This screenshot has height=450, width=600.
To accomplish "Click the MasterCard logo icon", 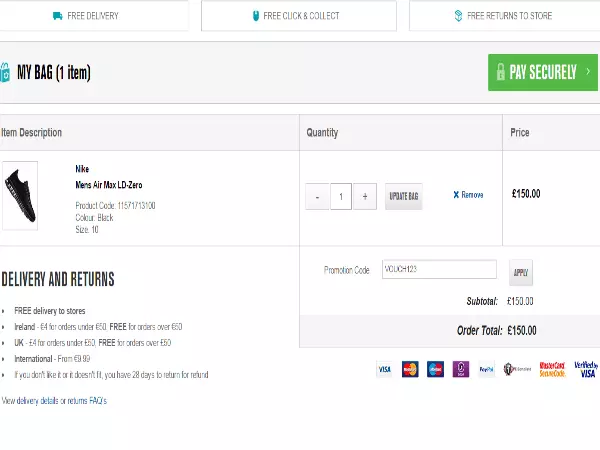I will (x=410, y=369).
